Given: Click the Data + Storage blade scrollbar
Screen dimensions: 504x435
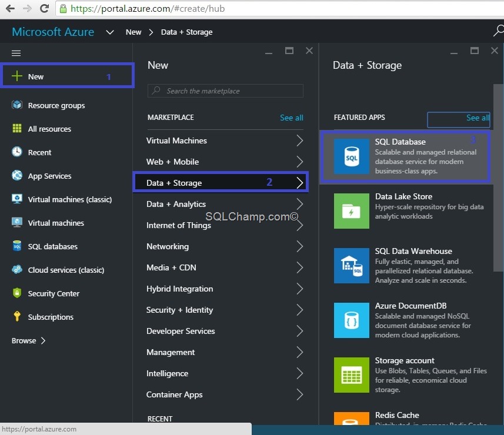Looking at the screenshot, I should pos(498,178).
